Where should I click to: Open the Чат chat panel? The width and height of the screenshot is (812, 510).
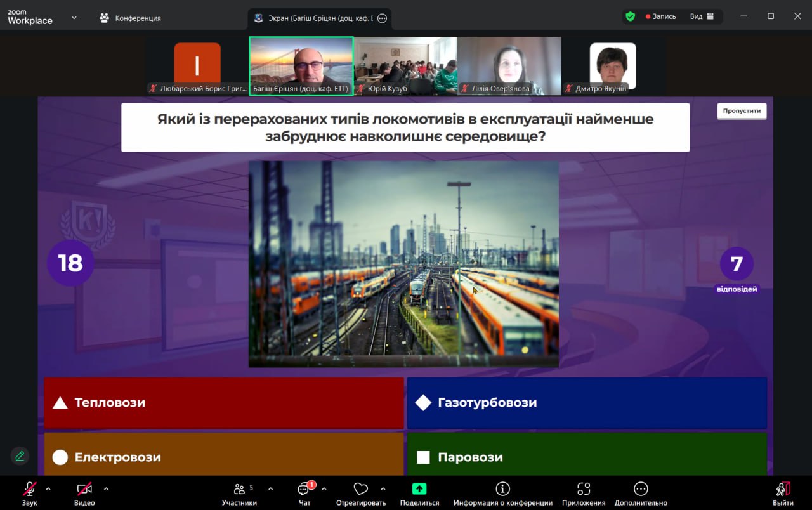(x=304, y=489)
